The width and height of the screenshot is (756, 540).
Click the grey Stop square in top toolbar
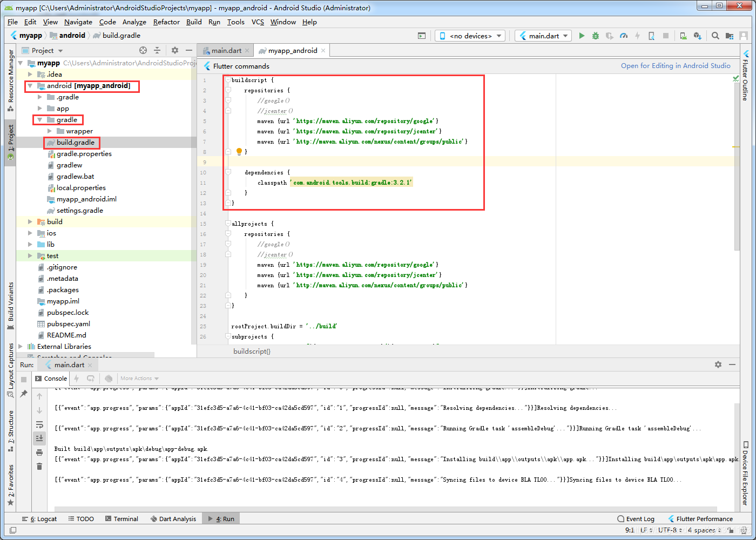666,36
